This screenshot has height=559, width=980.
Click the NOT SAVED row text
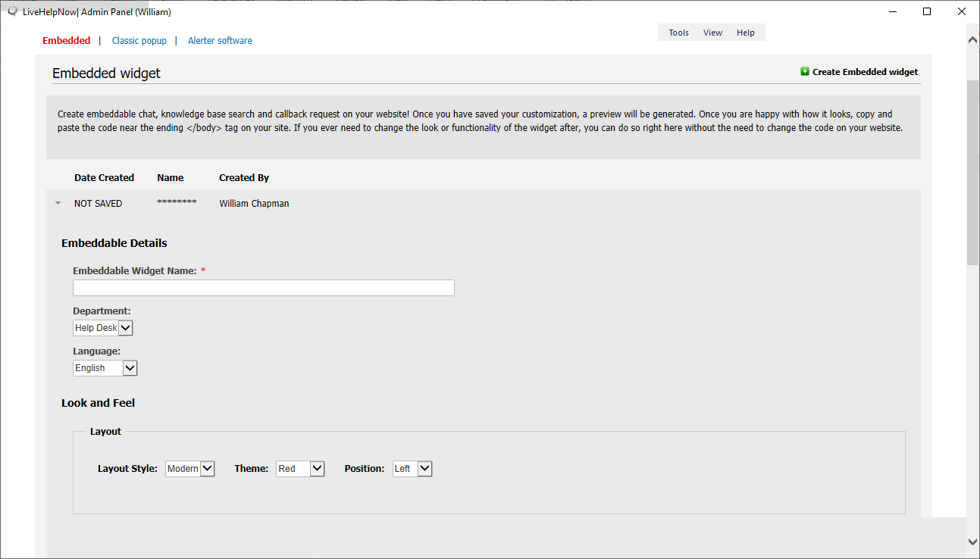98,204
